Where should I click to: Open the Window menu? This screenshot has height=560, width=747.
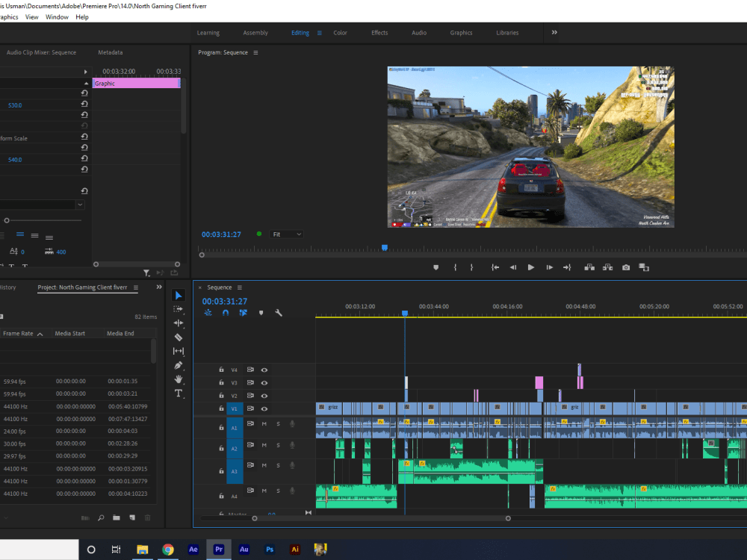[57, 17]
